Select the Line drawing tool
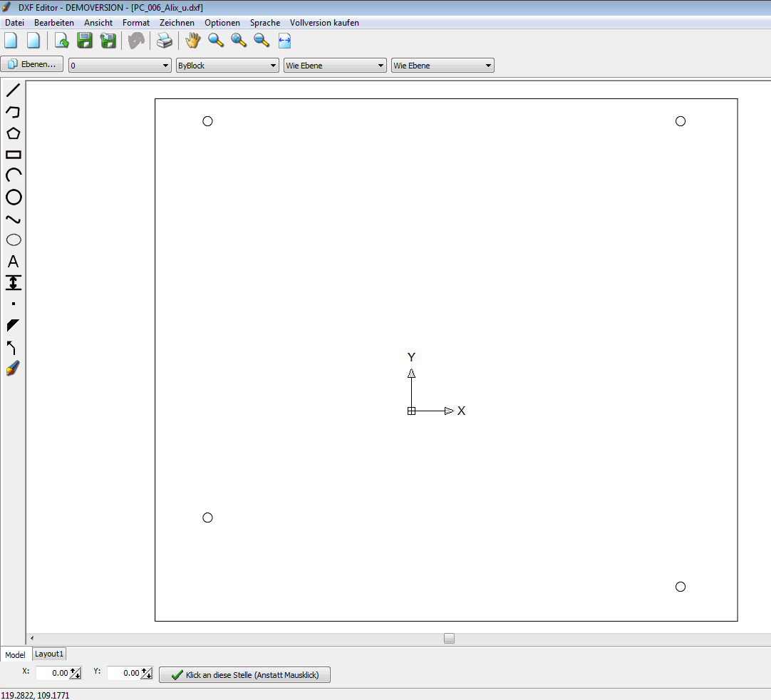771x700 pixels. click(x=14, y=90)
